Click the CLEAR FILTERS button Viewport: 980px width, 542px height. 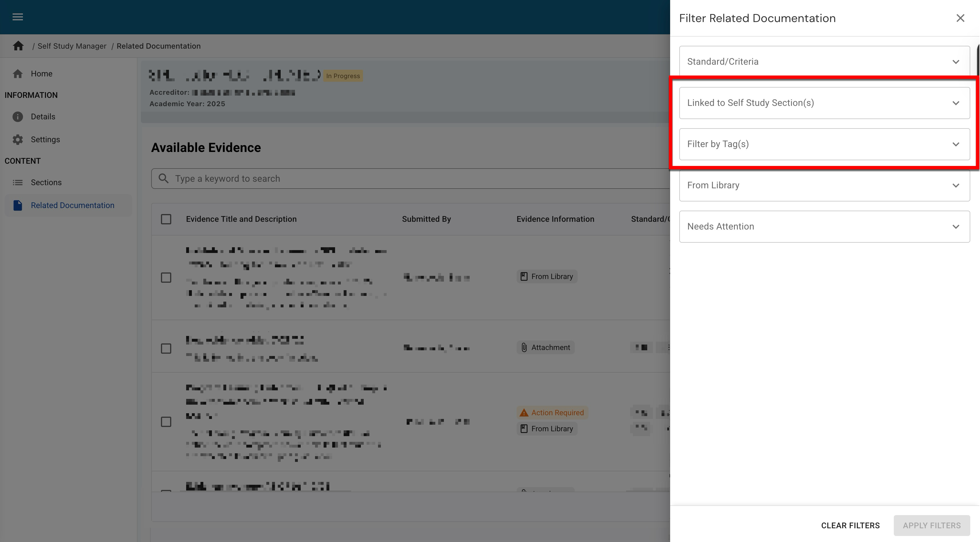[x=850, y=525]
